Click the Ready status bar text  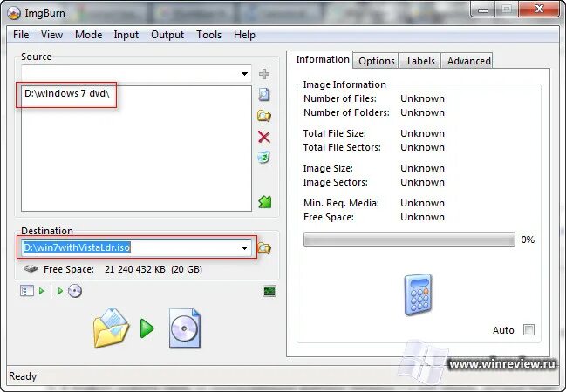point(23,376)
